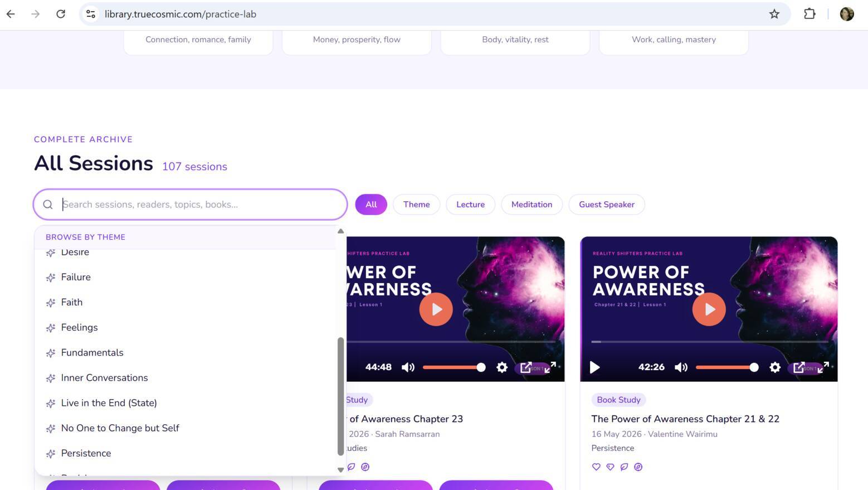Select the Lecture filter chip
This screenshot has height=490, width=868.
[471, 205]
